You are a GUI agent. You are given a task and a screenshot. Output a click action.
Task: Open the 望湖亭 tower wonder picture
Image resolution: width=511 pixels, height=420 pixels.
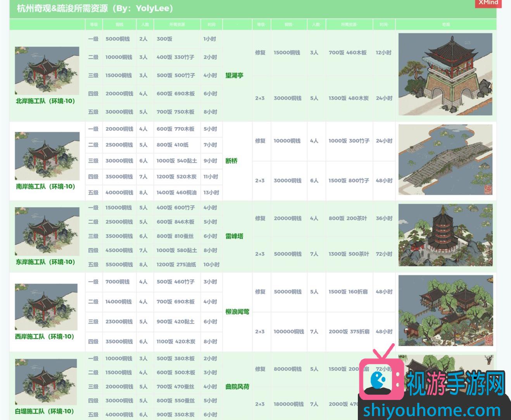pos(445,74)
